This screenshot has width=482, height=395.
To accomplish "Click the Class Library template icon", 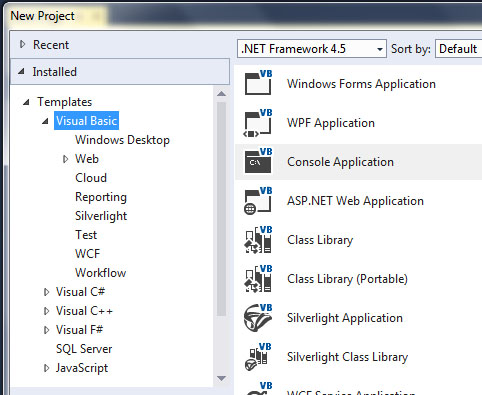I will (x=258, y=240).
